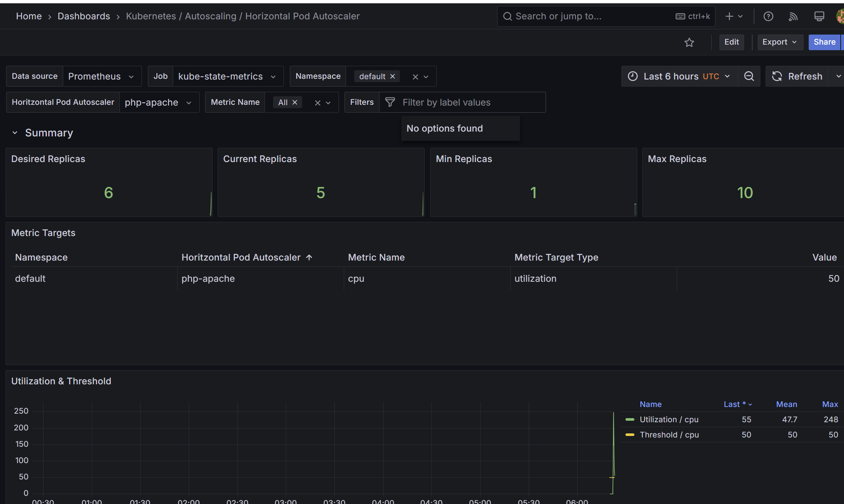
Task: Remove the All metric name tag
Action: click(295, 102)
